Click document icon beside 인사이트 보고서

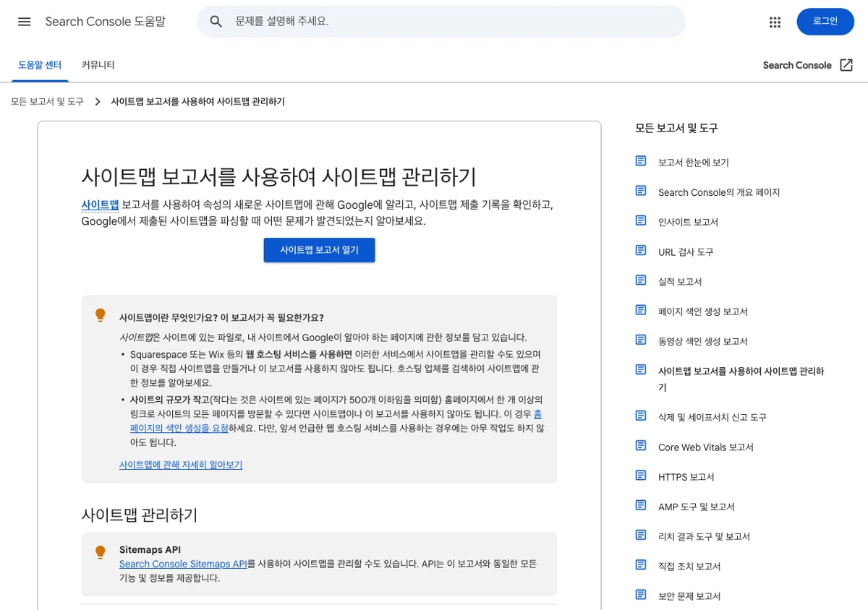[641, 220]
